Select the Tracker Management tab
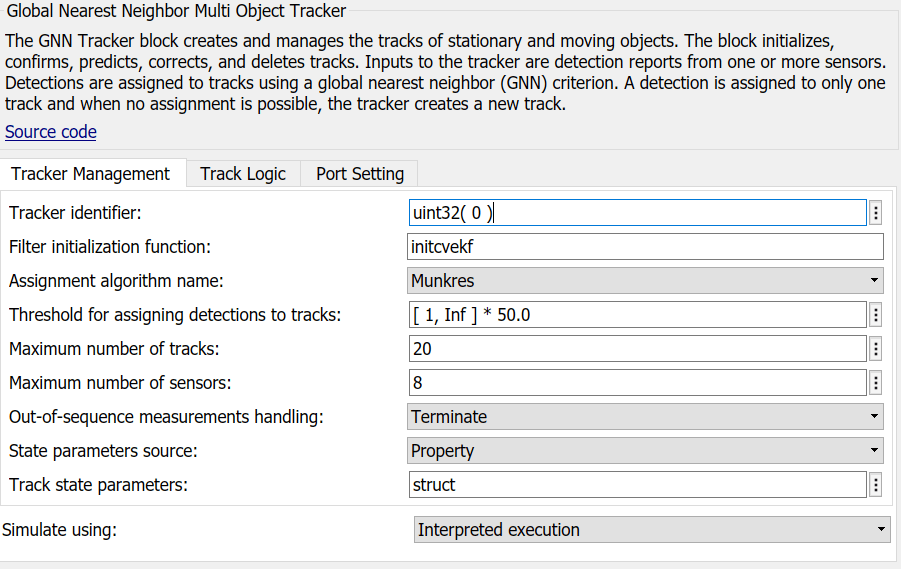The height and width of the screenshot is (569, 901). tap(91, 174)
